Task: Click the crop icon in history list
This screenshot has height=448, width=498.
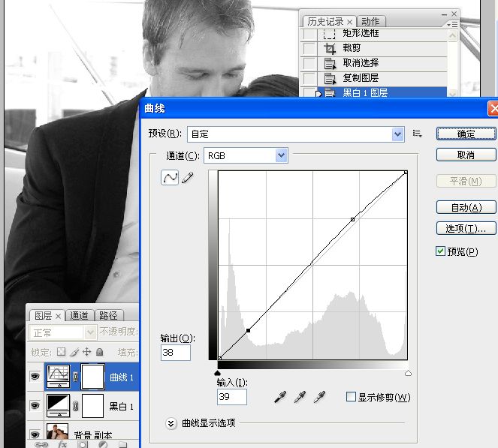Action: pyautogui.click(x=330, y=49)
